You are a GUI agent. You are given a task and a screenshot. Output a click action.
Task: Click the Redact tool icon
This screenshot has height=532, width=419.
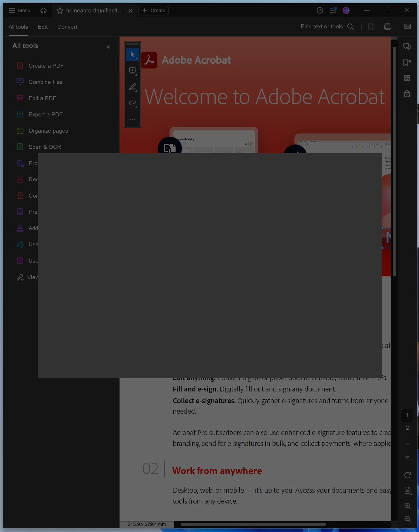20,179
